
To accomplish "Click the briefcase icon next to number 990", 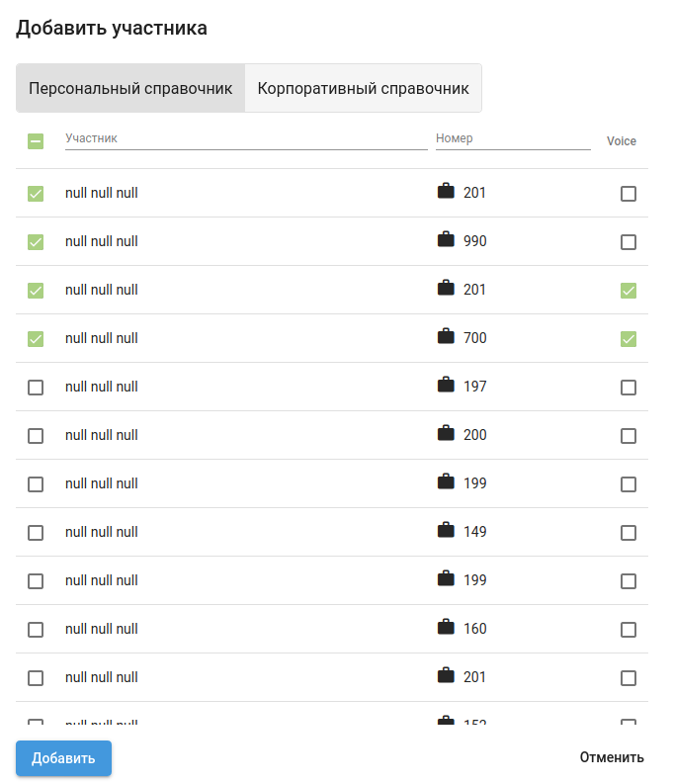I will [446, 240].
